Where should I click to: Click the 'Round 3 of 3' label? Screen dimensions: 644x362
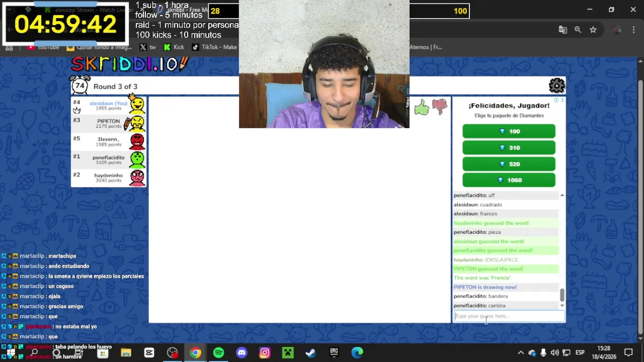[x=115, y=86]
